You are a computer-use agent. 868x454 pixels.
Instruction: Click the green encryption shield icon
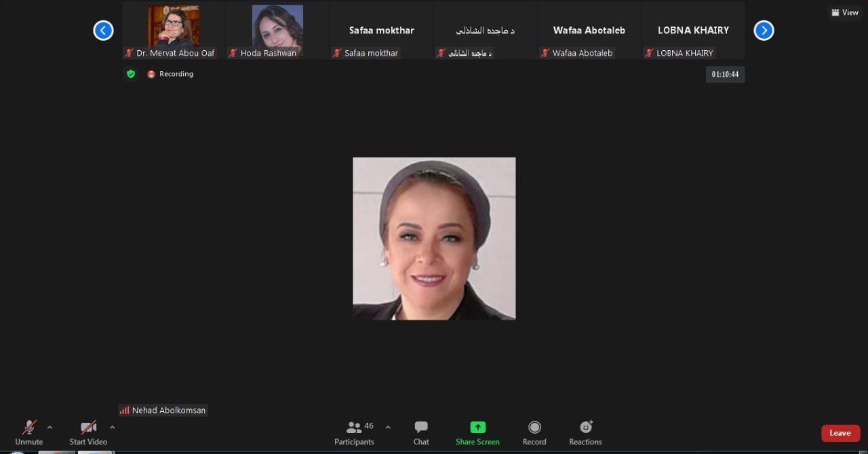(x=131, y=74)
